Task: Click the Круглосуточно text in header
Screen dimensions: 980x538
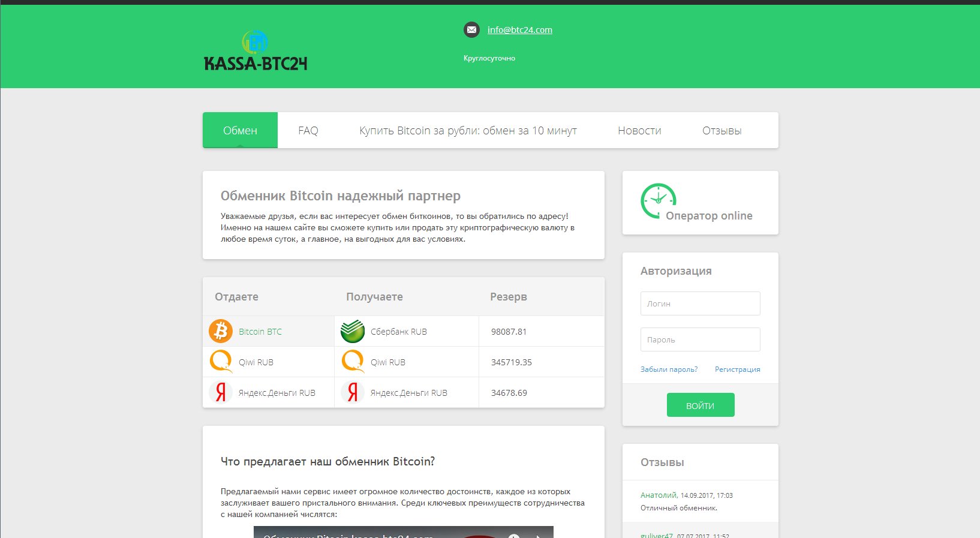Action: [x=489, y=58]
